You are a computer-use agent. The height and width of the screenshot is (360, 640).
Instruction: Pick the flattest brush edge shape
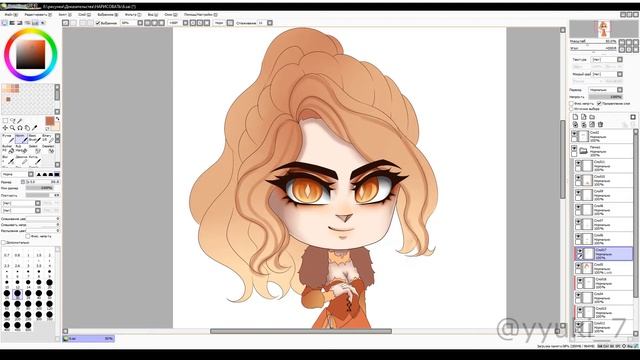coord(57,174)
